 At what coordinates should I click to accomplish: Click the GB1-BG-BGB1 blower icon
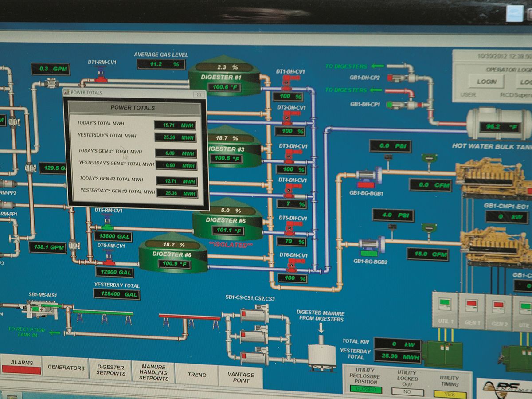tap(369, 176)
